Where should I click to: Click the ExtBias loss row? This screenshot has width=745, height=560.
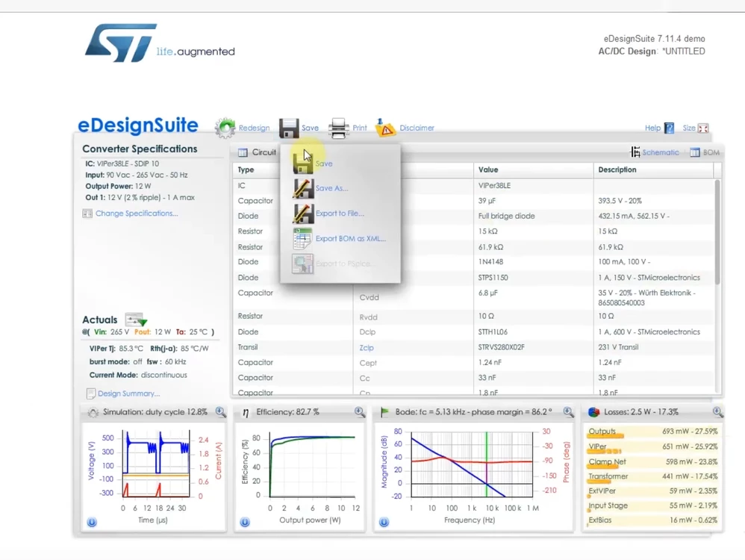click(653, 520)
